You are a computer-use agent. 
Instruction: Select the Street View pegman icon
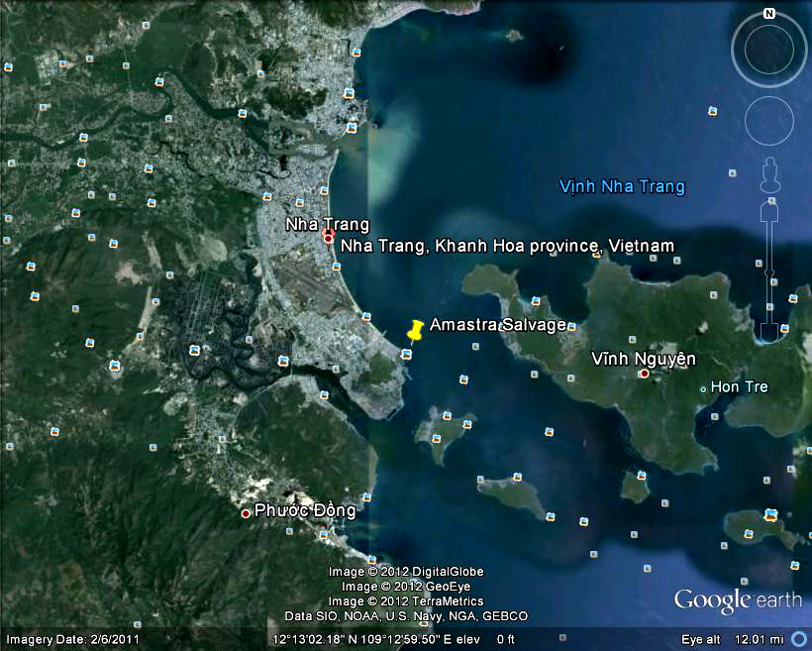(770, 174)
